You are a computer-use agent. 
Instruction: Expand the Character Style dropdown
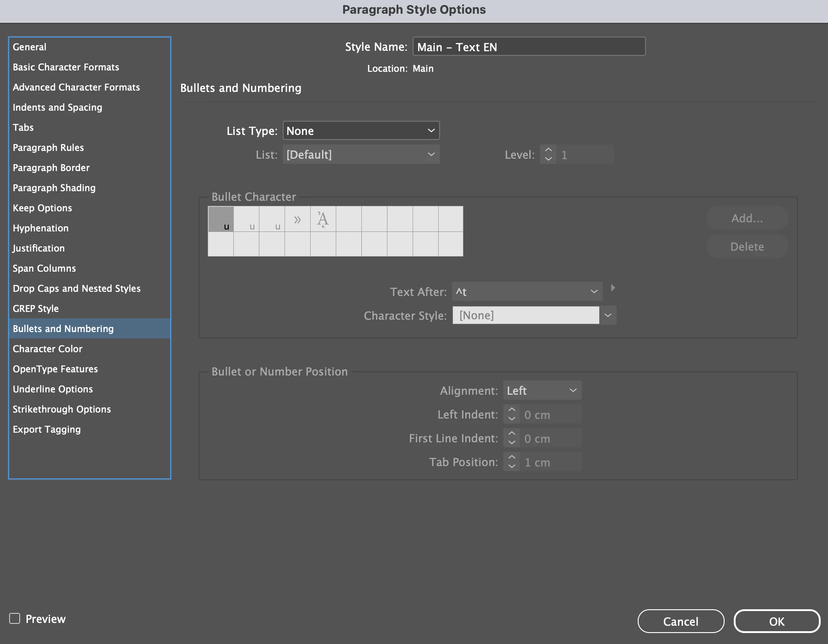(608, 315)
